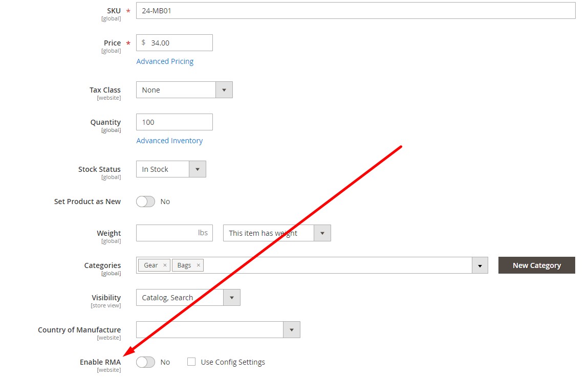Click the Price input field
Viewport: 588px width, 379px height.
tap(179, 43)
